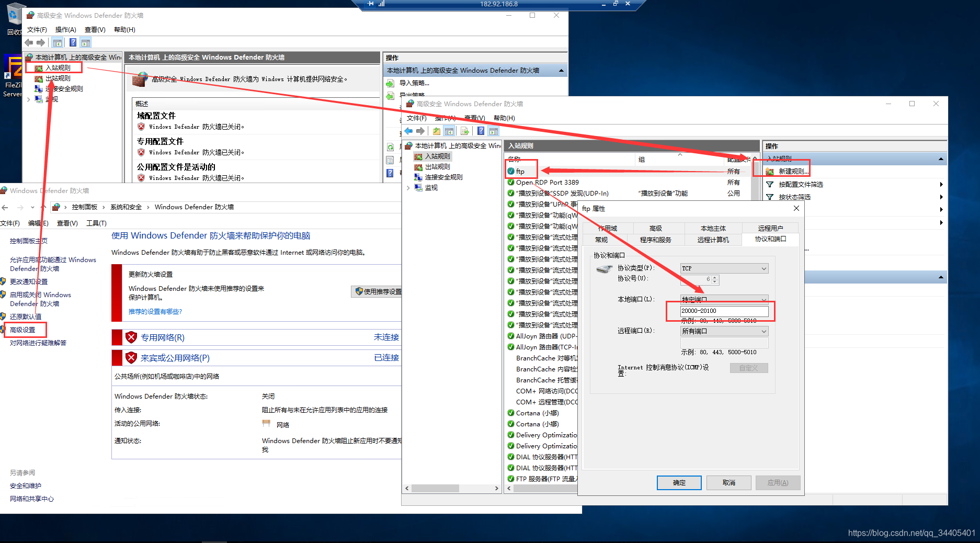Click red shield icon beside 来宾或公用网络(P)
Viewport: 980px width, 543px height.
click(x=131, y=358)
